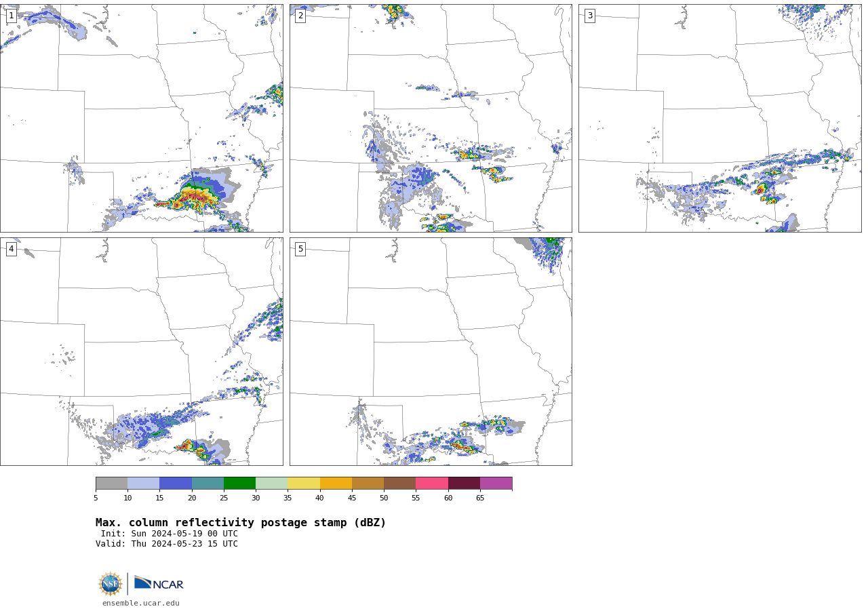This screenshot has height=611, width=868.
Task: Click the colorbar tick label 5
Action: 96,498
